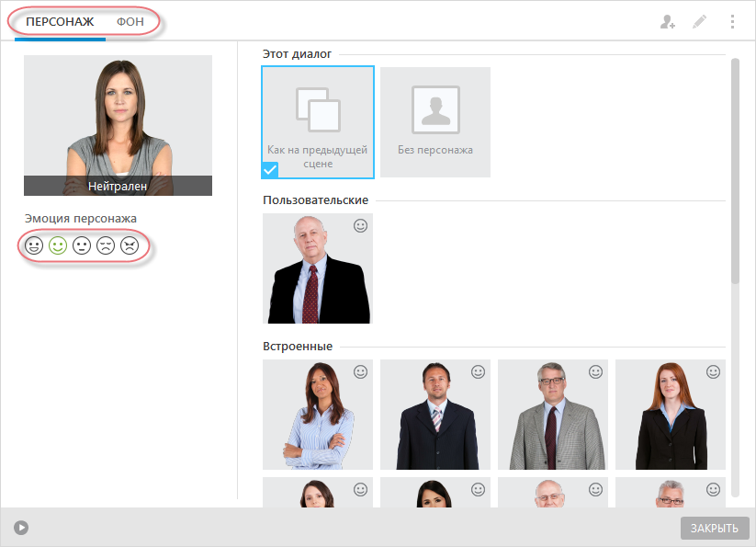Open emotions icon on striped-shirt woman
Viewport: 756px width, 547px height.
point(361,372)
